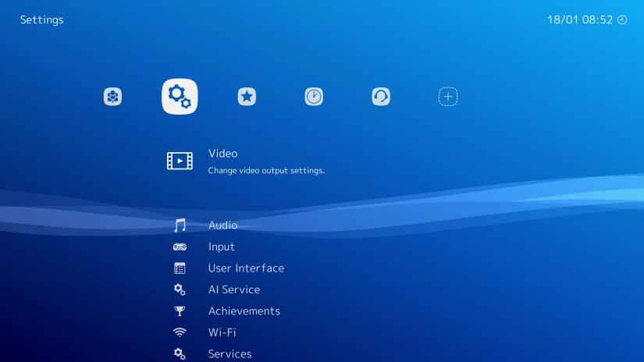Click the Services gears icon
The width and height of the screenshot is (644, 362).
(x=180, y=353)
